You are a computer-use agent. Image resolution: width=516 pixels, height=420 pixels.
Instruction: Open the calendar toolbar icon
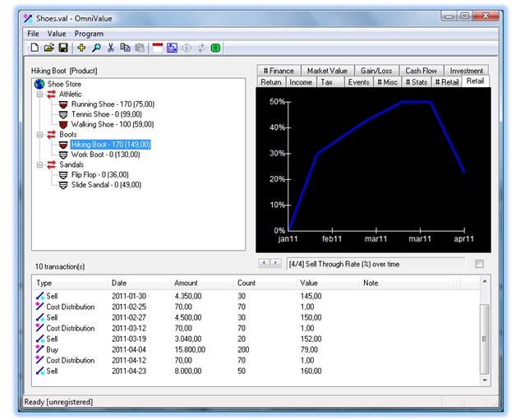tap(158, 48)
